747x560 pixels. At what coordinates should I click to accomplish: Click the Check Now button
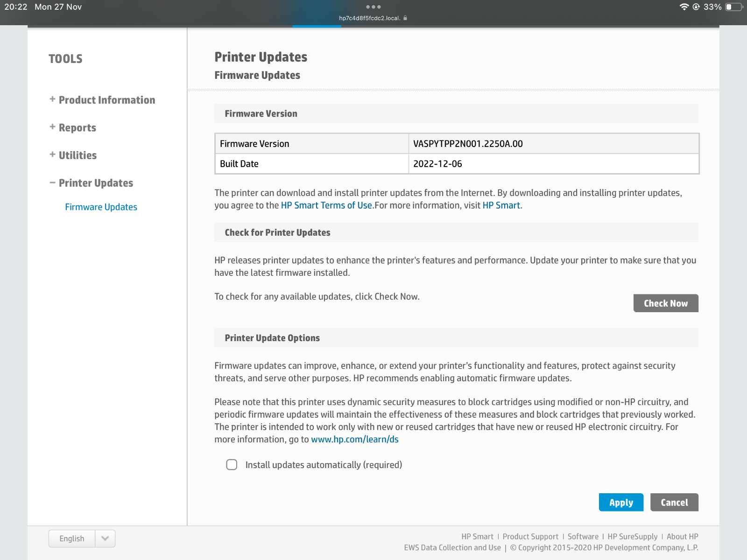pos(666,303)
